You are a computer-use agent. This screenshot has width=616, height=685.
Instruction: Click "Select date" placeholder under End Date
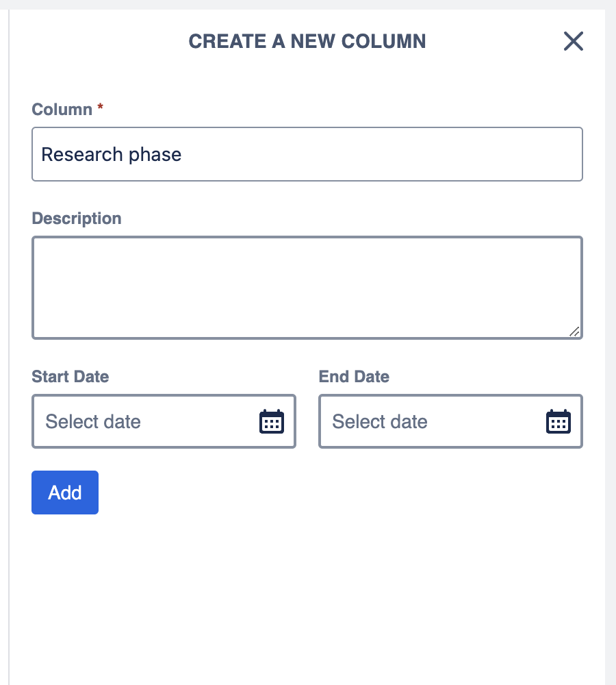[x=380, y=421]
